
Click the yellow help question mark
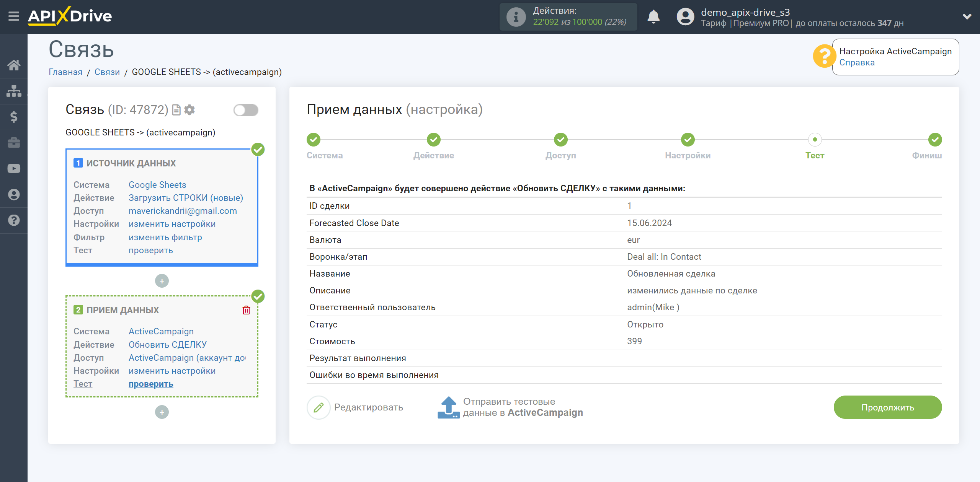824,56
